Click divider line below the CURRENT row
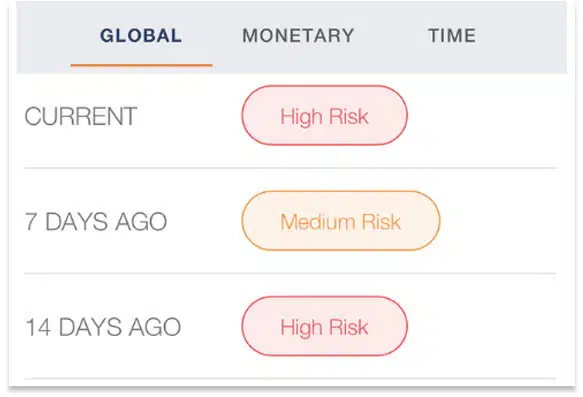The image size is (583, 397). click(290, 168)
